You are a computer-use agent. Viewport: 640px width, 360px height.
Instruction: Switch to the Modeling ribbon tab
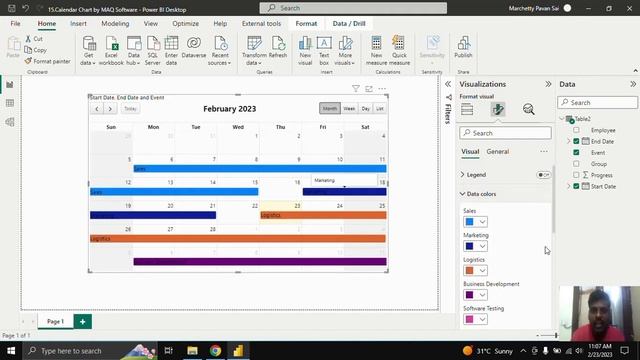(x=115, y=24)
